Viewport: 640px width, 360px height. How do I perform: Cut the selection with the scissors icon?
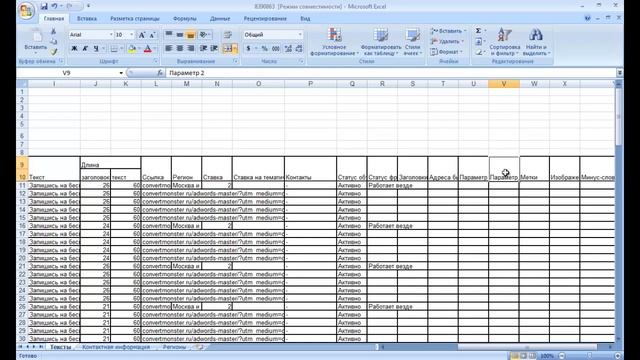point(53,31)
